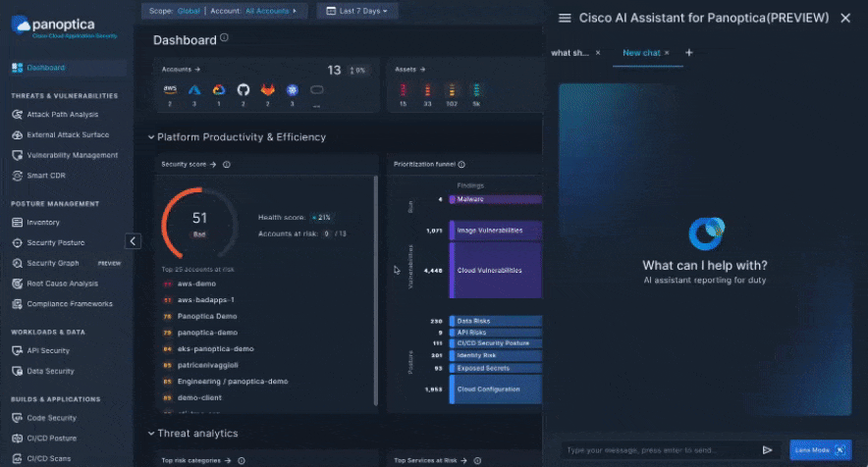Click the Panoptica logo
The image size is (868, 467).
click(x=63, y=26)
